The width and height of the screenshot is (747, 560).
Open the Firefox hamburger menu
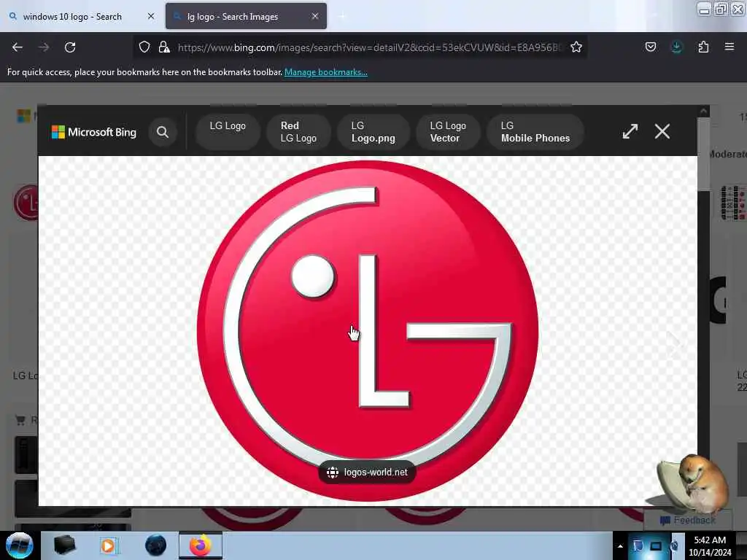coord(729,47)
